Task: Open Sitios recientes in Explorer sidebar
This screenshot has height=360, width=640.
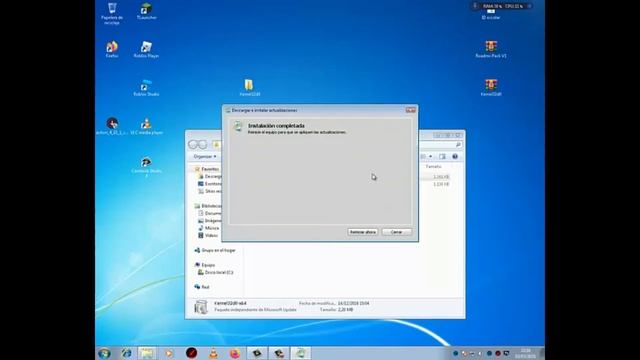Action: click(x=210, y=191)
